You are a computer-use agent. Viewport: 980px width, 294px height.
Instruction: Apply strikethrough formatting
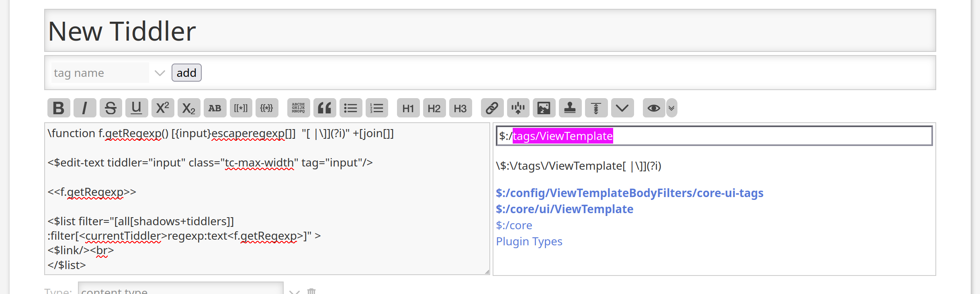coord(110,108)
